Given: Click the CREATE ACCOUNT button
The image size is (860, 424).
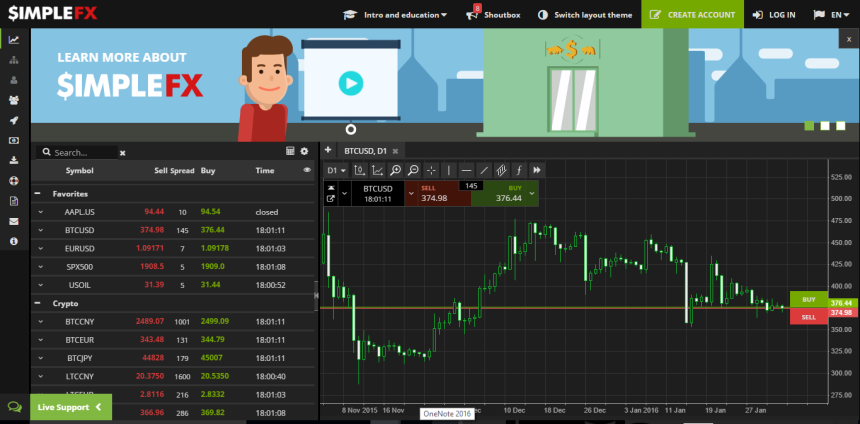Looking at the screenshot, I should coord(693,15).
